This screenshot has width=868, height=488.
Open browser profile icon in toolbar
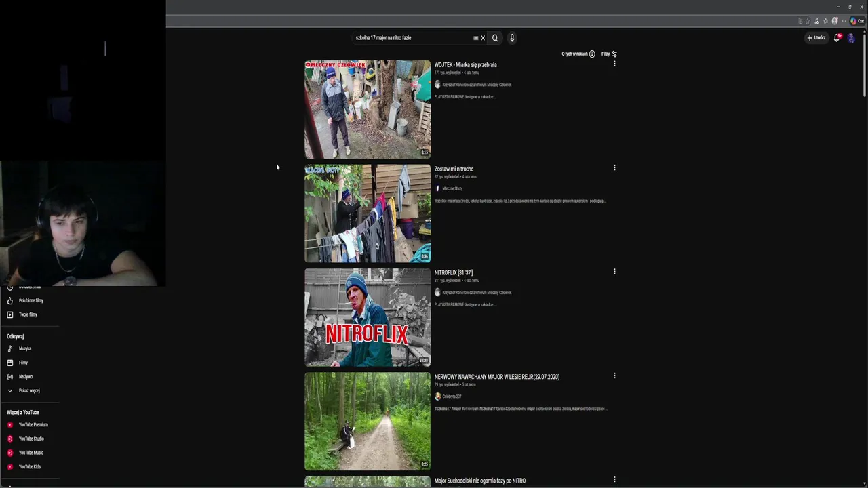click(x=835, y=21)
